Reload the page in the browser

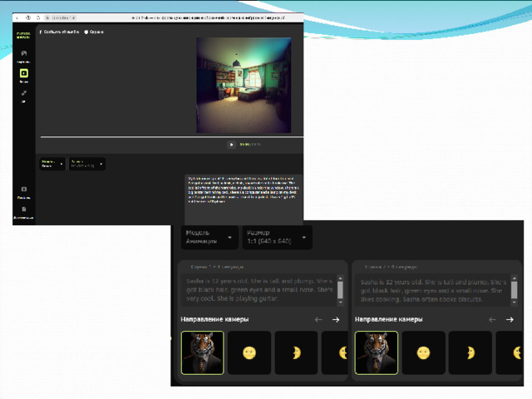coord(38,17)
